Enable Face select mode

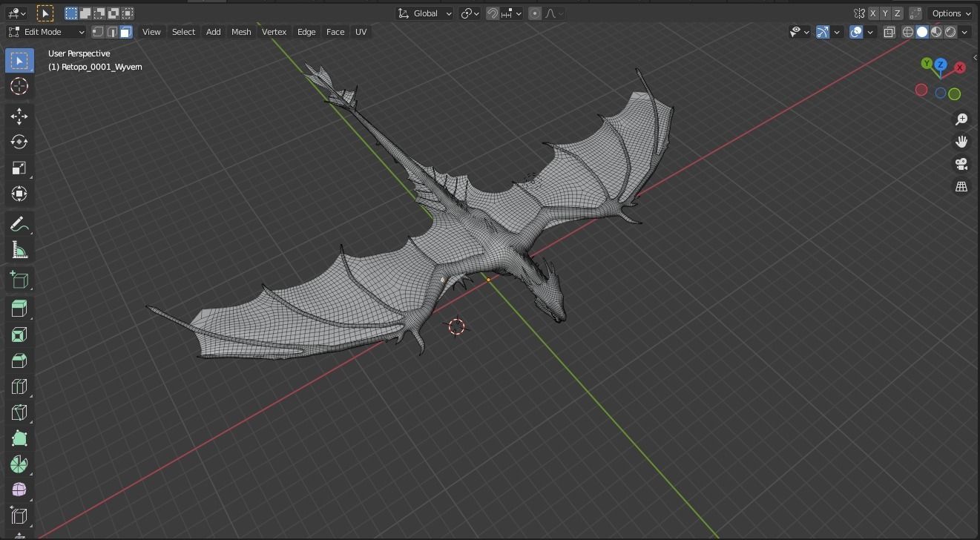(x=126, y=32)
